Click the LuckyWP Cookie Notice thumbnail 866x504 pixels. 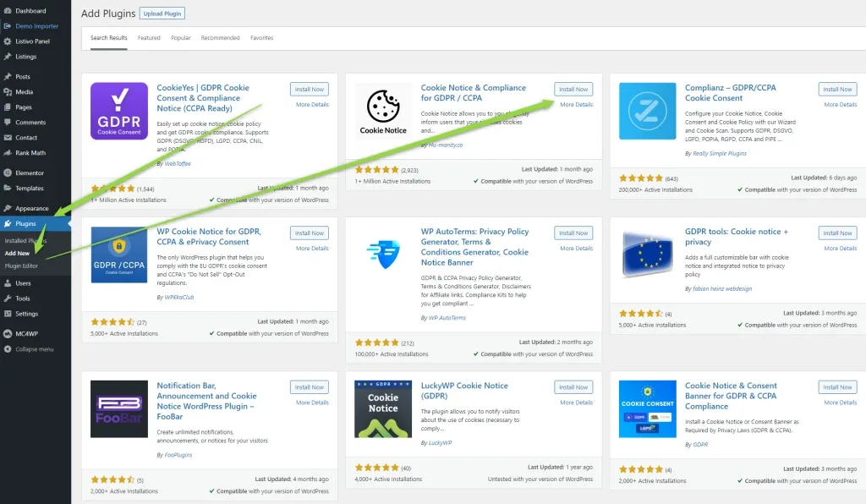click(x=383, y=409)
